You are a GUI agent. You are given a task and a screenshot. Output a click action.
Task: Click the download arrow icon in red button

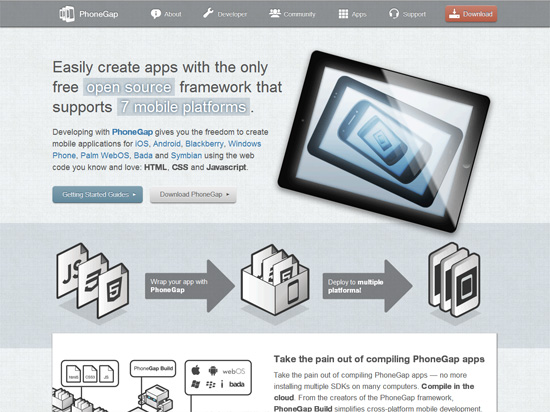(454, 14)
